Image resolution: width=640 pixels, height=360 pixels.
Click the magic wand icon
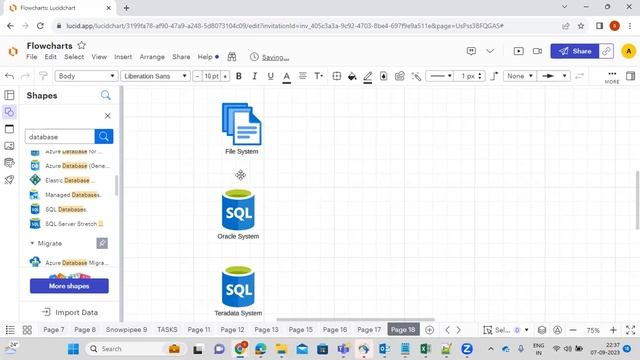pos(416,76)
